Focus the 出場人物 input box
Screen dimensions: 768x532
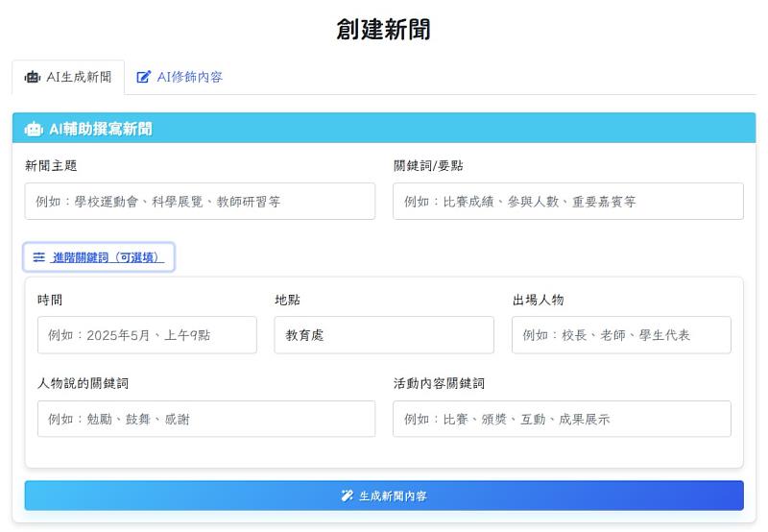click(621, 335)
